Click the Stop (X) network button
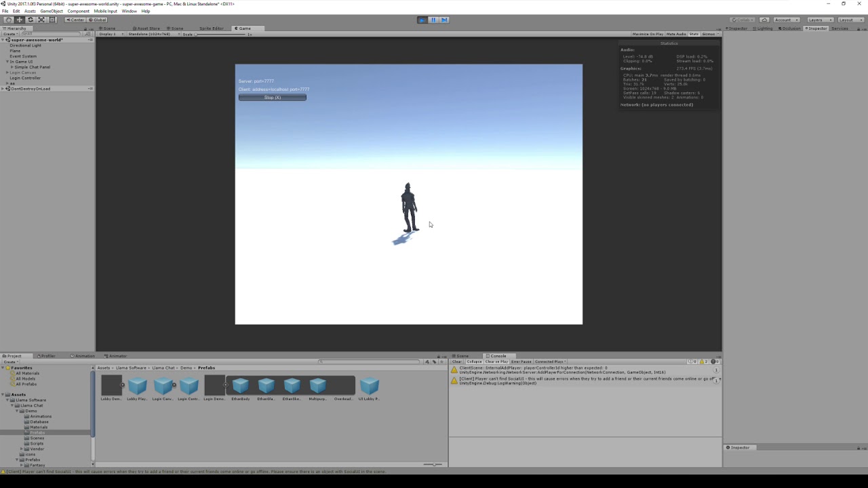This screenshot has width=868, height=488. click(272, 98)
